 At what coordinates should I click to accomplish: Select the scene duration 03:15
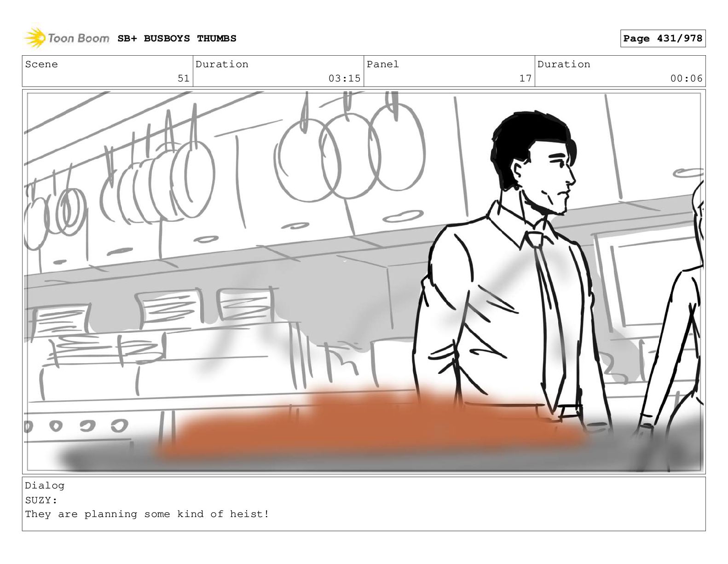(x=344, y=78)
